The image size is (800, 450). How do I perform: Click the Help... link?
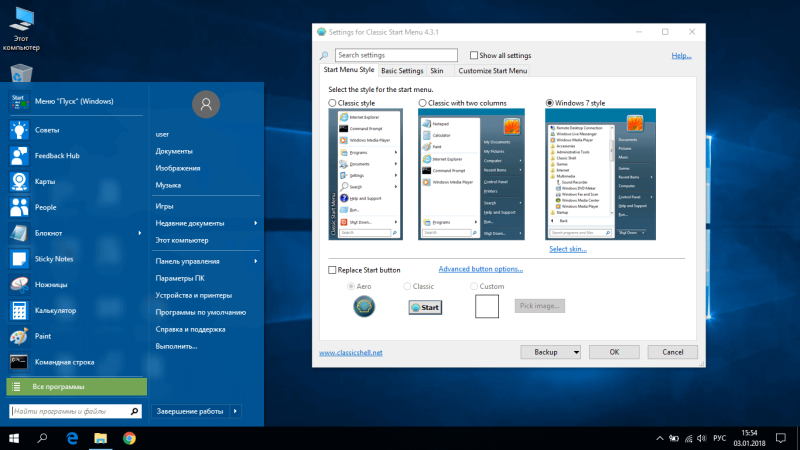point(681,56)
